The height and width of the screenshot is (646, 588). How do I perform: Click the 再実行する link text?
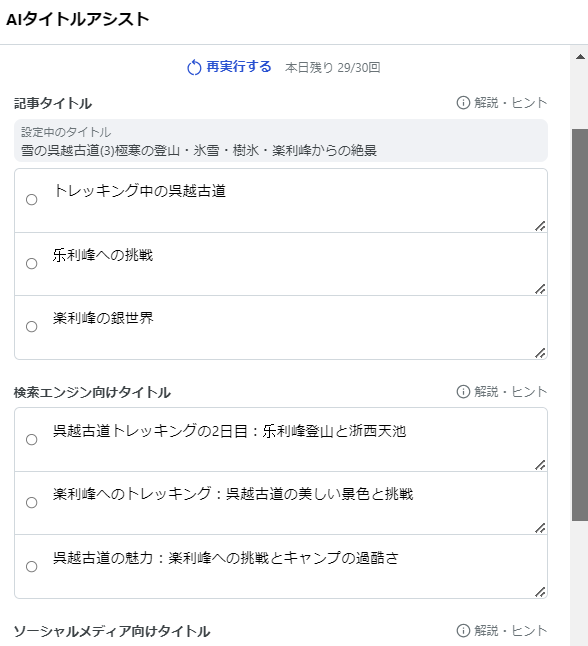click(x=239, y=67)
